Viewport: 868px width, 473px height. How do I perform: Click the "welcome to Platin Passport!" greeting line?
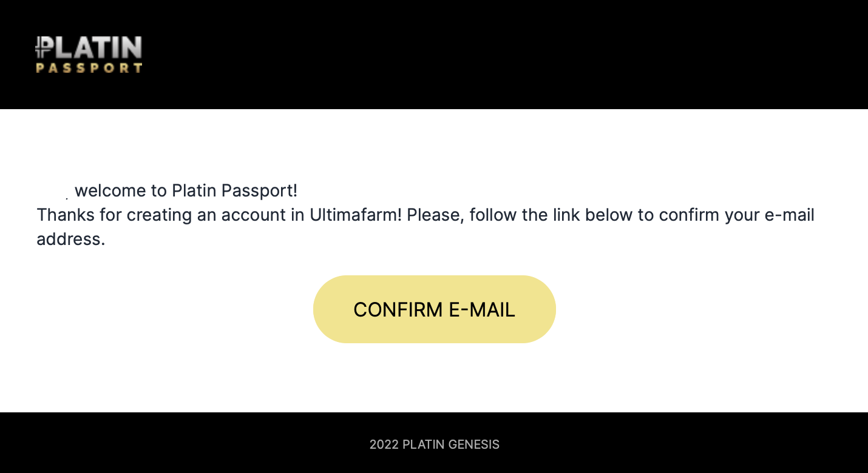tap(186, 191)
